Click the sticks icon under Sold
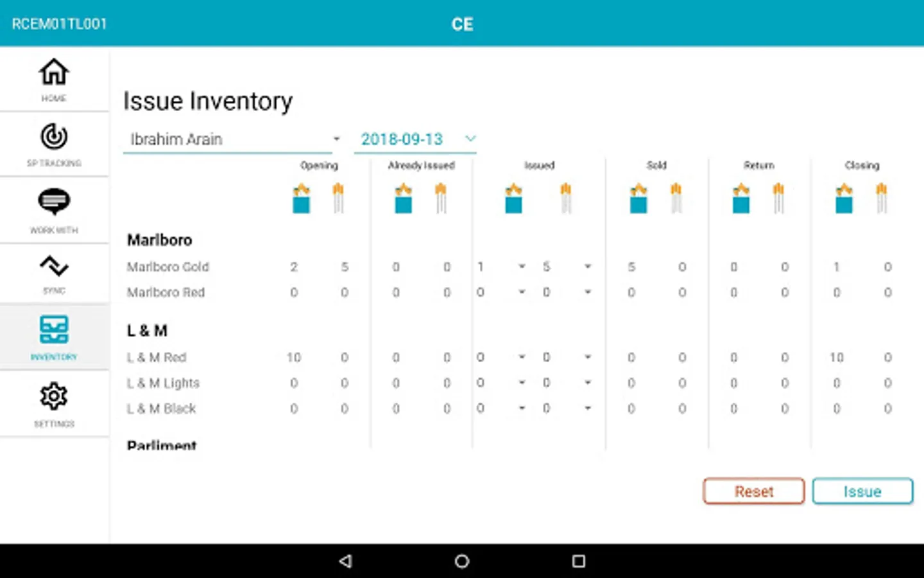Viewport: 924px width, 578px height. (x=676, y=198)
